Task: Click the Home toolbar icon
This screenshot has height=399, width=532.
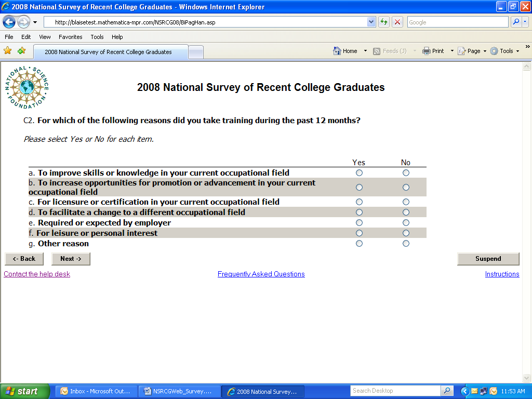Action: coord(345,51)
